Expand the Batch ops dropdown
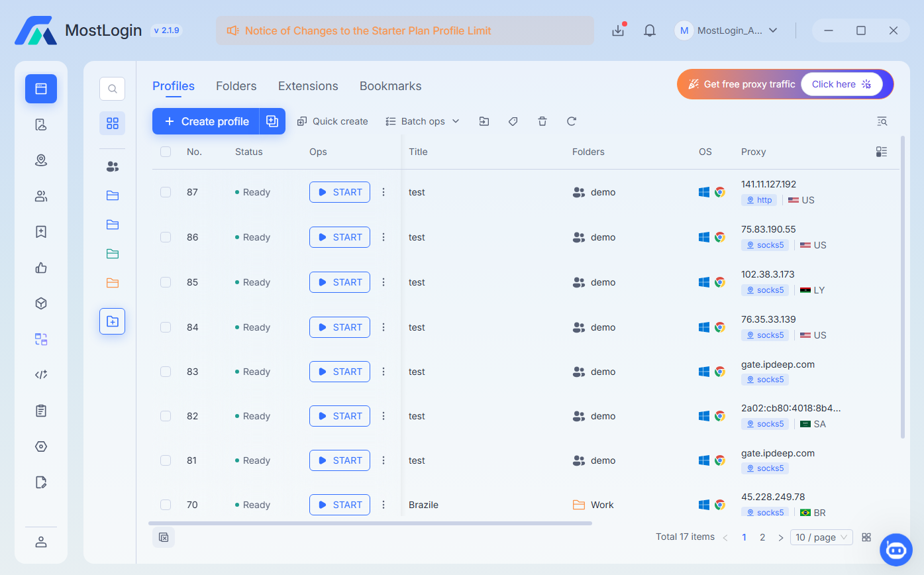 [423, 121]
